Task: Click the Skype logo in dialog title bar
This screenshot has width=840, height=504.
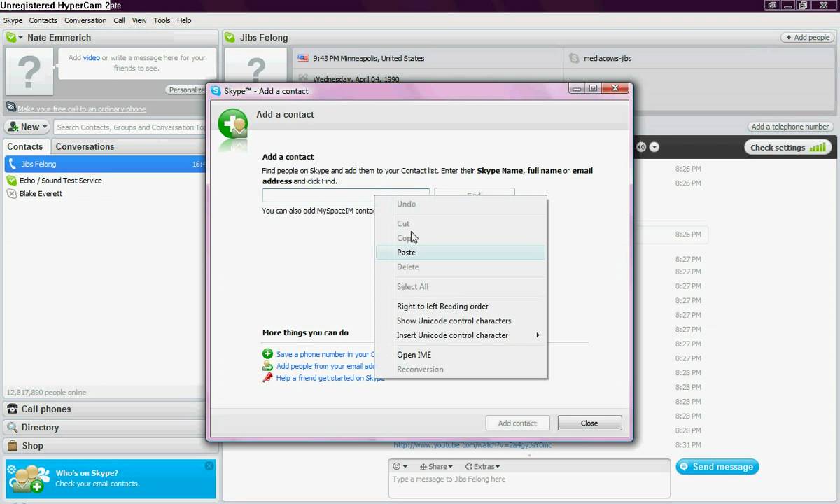Action: coord(216,90)
